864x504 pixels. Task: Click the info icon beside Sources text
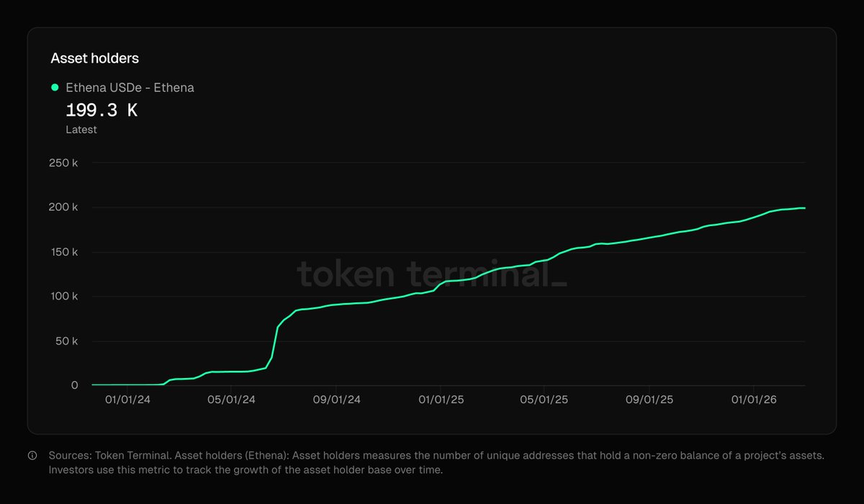32,456
